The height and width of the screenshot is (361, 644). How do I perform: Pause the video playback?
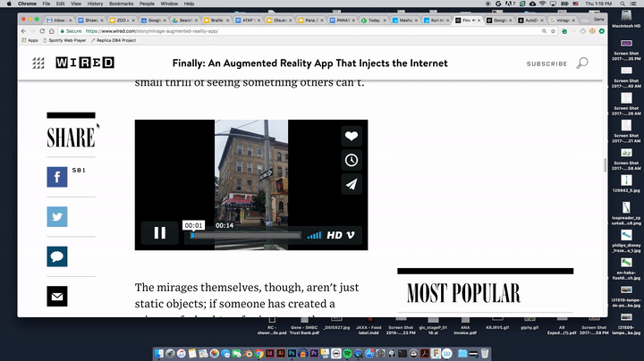pos(159,233)
